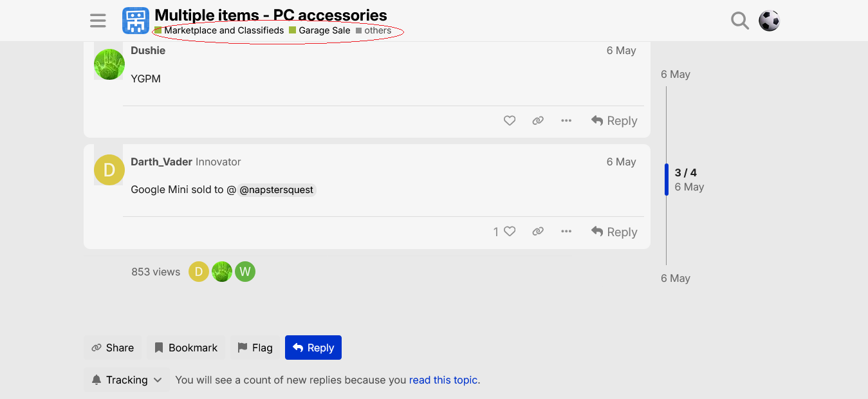Bookmark this topic
The image size is (868, 399).
[x=186, y=348]
